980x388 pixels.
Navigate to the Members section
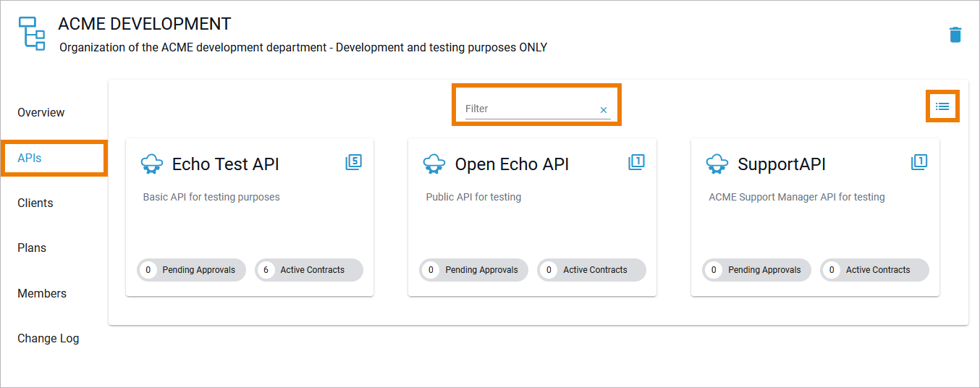[x=42, y=293]
